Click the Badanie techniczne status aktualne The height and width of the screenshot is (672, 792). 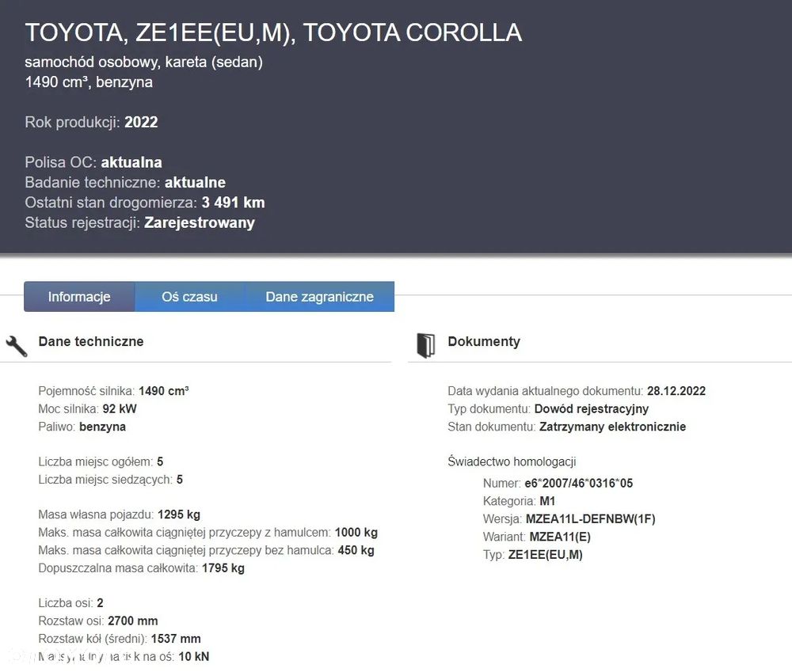point(195,183)
